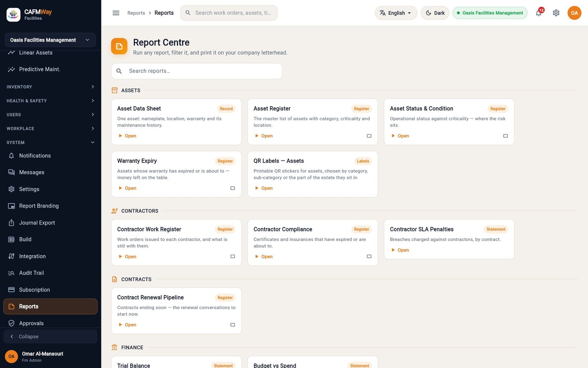The image size is (588, 368).
Task: Click rectangle icon on Contractor Work Register card
Action: click(x=233, y=256)
